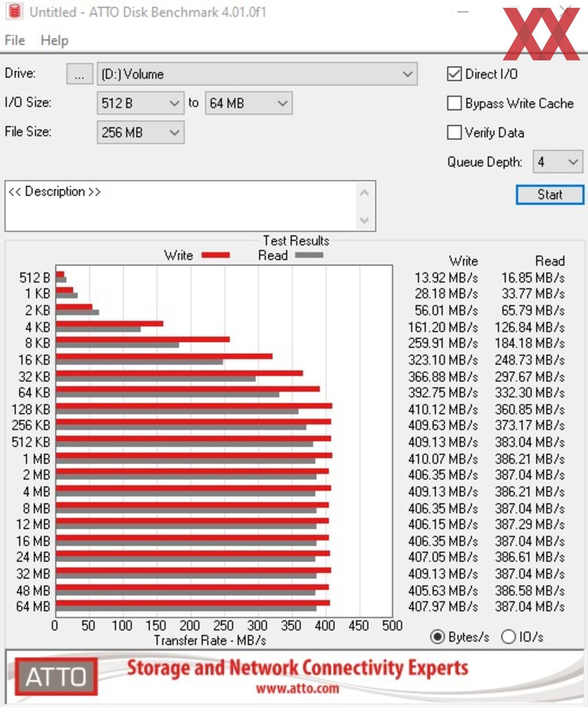This screenshot has height=707, width=588.
Task: Click the 259.91 MB/s write value
Action: click(x=443, y=343)
